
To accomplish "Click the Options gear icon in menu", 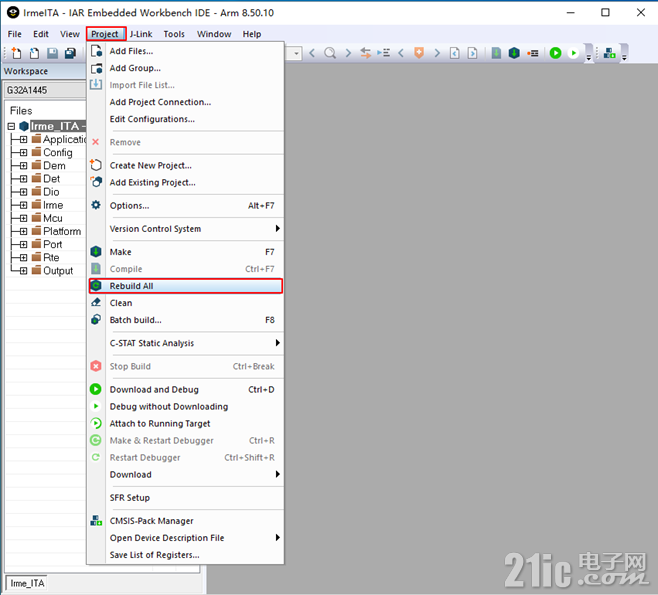I will [96, 205].
